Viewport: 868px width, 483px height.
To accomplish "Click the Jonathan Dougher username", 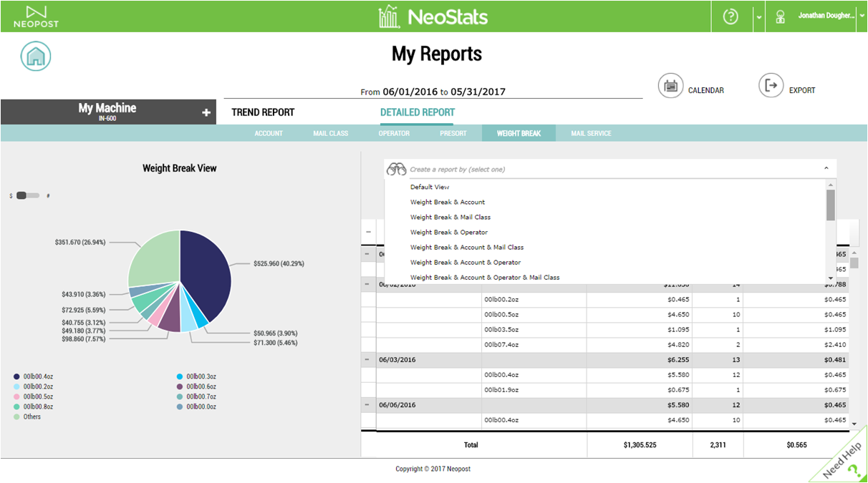I will (x=826, y=16).
